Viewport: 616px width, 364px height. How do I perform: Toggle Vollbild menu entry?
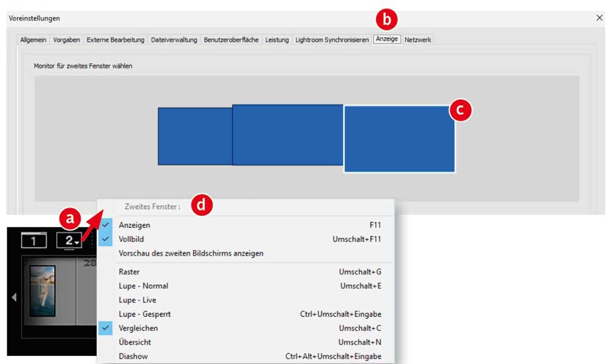(246, 239)
